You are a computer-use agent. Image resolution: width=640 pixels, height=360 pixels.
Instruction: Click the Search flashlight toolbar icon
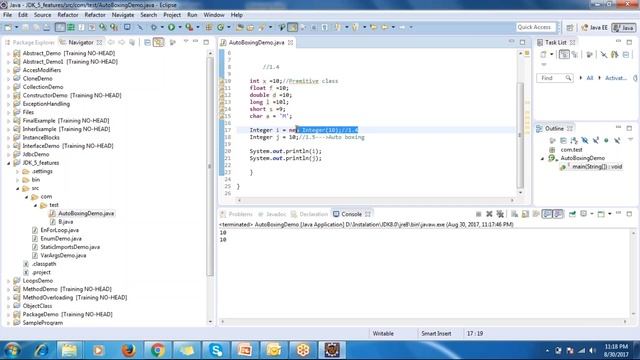tap(262, 27)
